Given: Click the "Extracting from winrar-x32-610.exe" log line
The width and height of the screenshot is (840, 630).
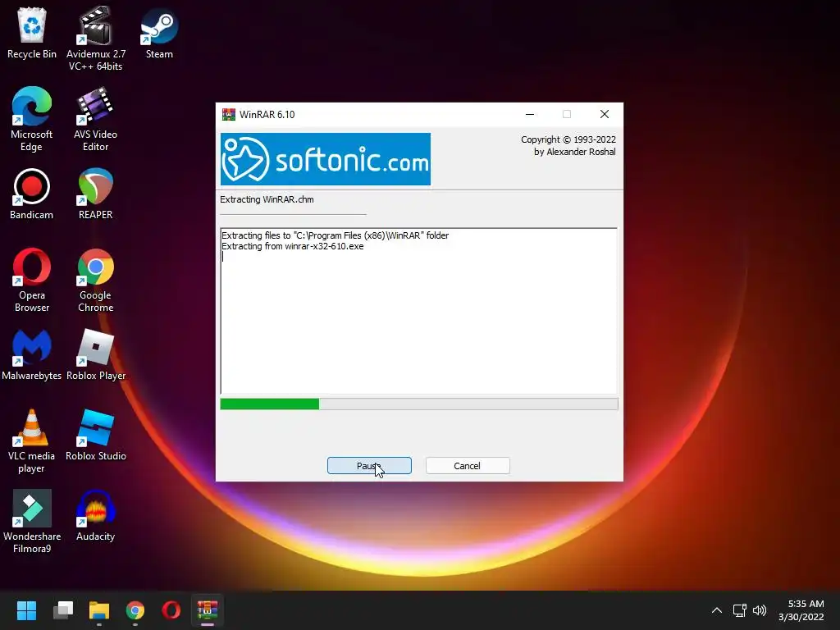Looking at the screenshot, I should tap(293, 246).
